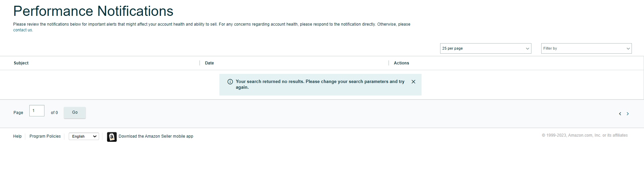
Task: Open the Program Policies link
Action: [45, 136]
